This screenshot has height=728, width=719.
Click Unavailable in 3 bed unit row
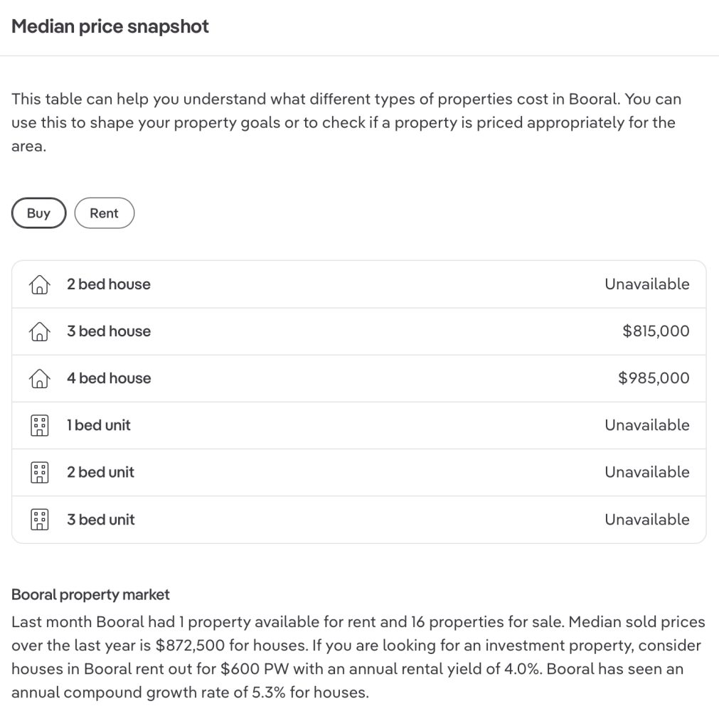pyautogui.click(x=646, y=520)
